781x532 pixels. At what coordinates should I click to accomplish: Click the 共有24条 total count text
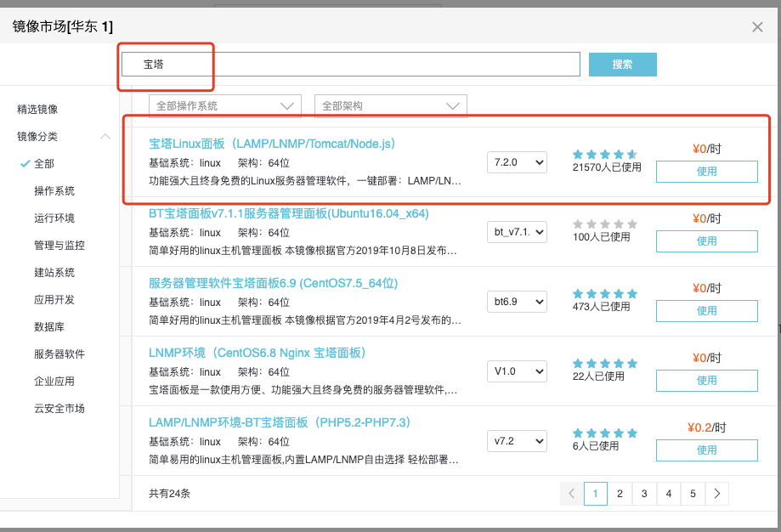[x=169, y=494]
